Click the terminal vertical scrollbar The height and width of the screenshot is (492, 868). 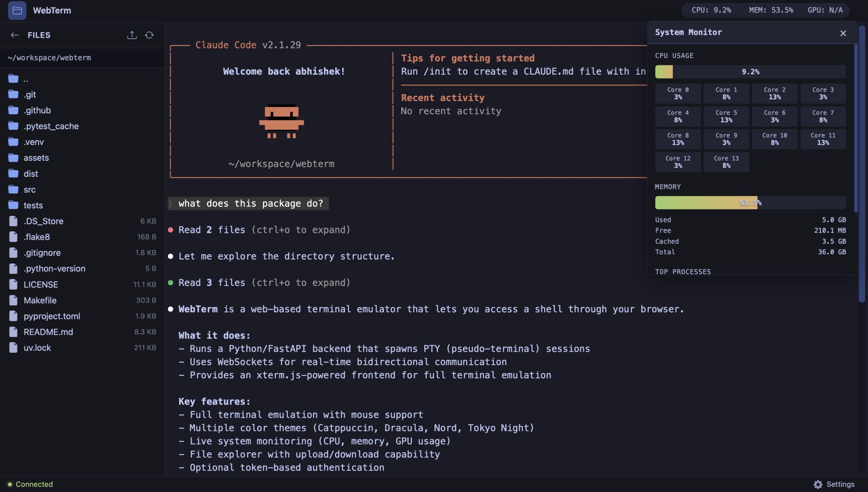(x=862, y=164)
